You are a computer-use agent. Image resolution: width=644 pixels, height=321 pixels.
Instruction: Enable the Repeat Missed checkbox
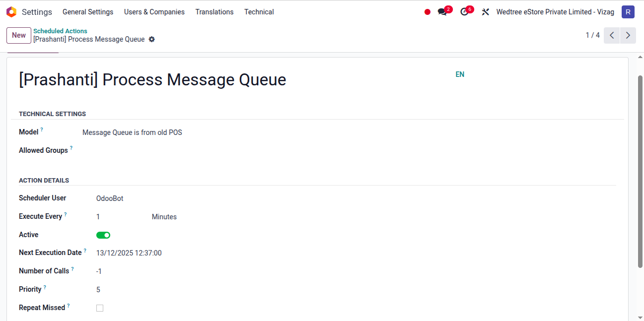pos(100,308)
